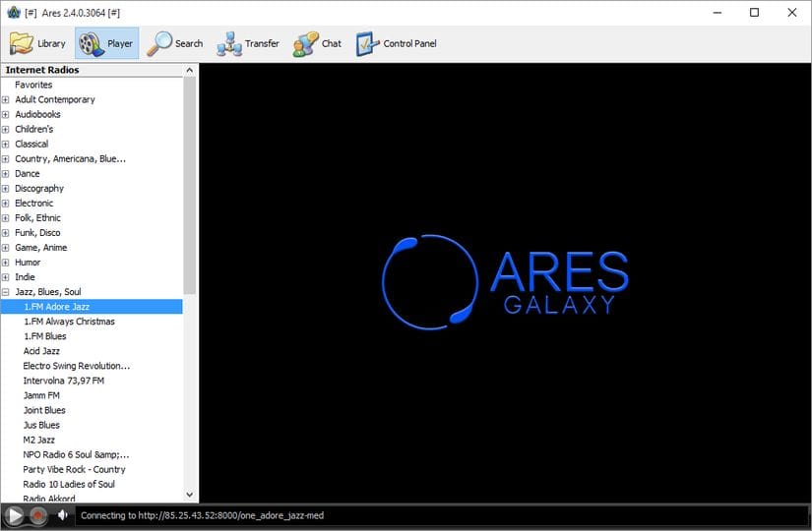The image size is (812, 531).
Task: Select the Favorites radio list
Action: 33,85
